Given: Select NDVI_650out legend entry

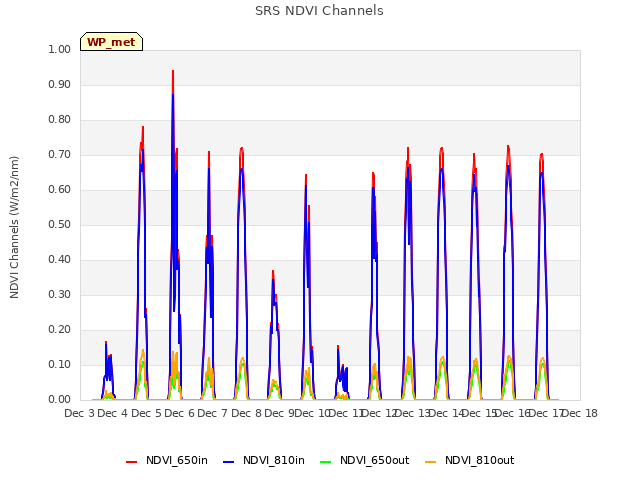Looking at the screenshot, I should (x=364, y=460).
